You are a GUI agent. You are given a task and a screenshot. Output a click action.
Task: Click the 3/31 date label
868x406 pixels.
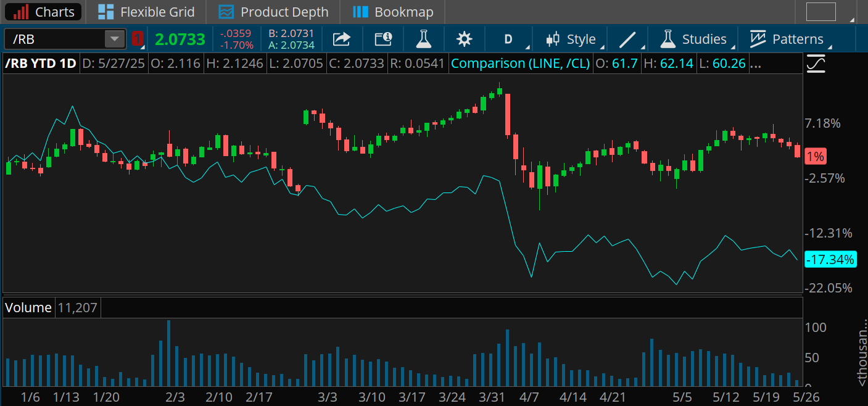click(492, 397)
